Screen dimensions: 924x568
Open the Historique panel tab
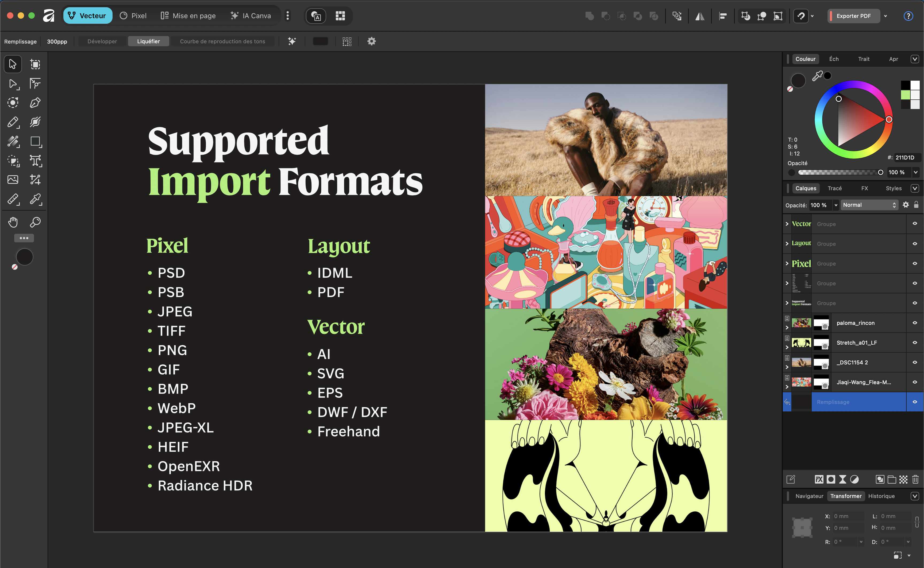881,496
